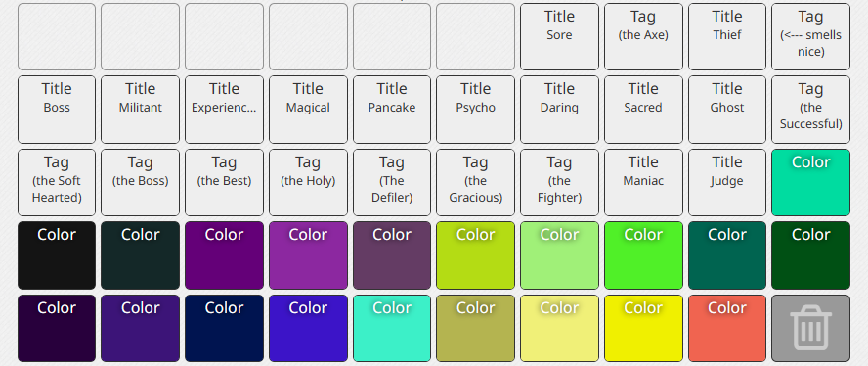Image resolution: width=868 pixels, height=366 pixels.
Task: Choose the Title Thief tile
Action: (727, 36)
